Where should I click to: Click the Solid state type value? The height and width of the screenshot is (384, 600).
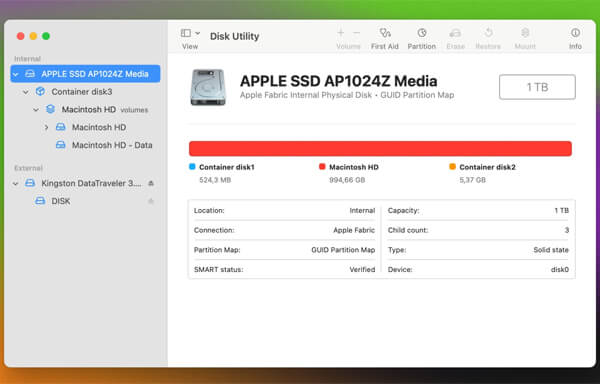tap(551, 250)
